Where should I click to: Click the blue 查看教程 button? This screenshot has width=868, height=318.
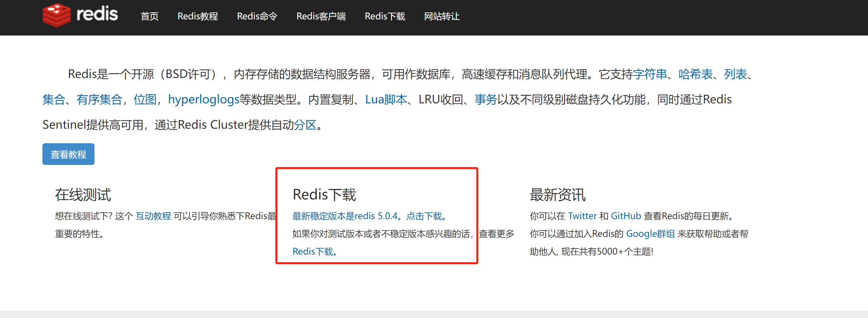[68, 154]
